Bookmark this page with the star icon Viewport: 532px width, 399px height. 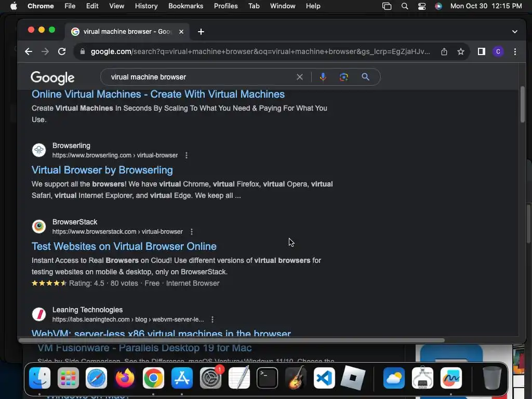(x=461, y=51)
